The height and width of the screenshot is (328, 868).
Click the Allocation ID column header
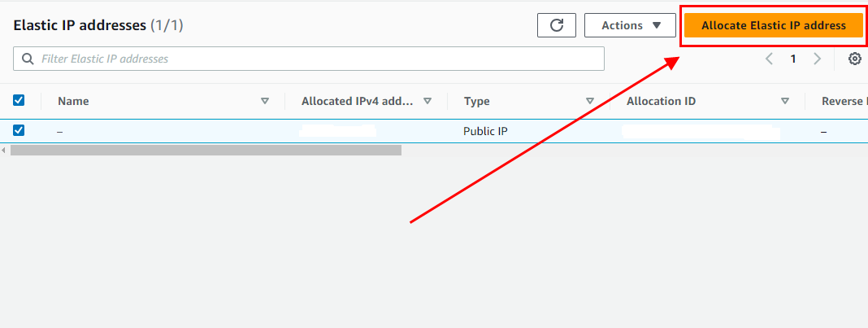click(661, 101)
